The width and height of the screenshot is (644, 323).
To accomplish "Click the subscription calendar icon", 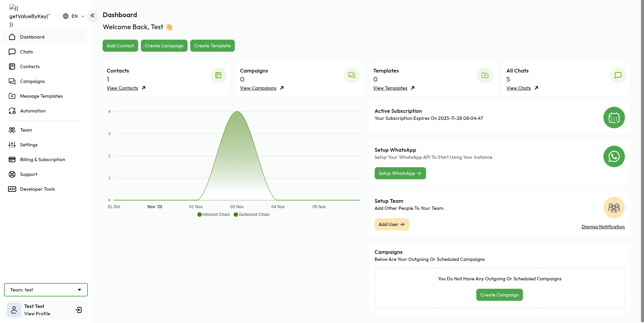I will [614, 118].
